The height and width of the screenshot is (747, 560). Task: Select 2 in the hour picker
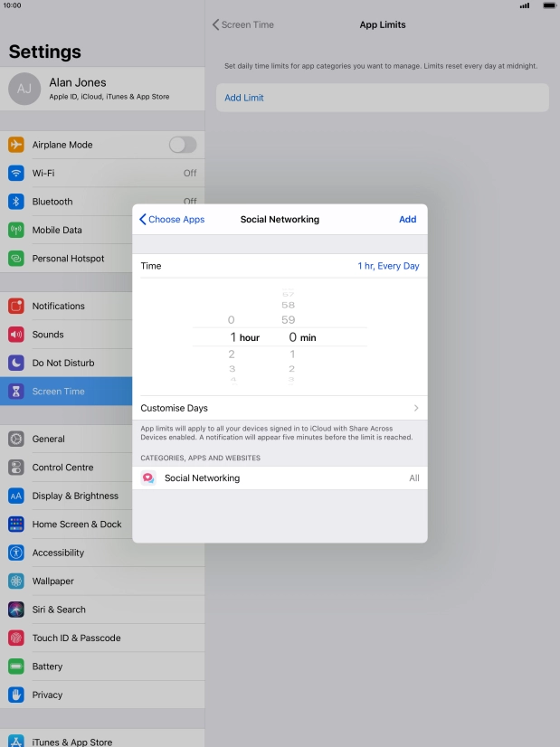(232, 355)
